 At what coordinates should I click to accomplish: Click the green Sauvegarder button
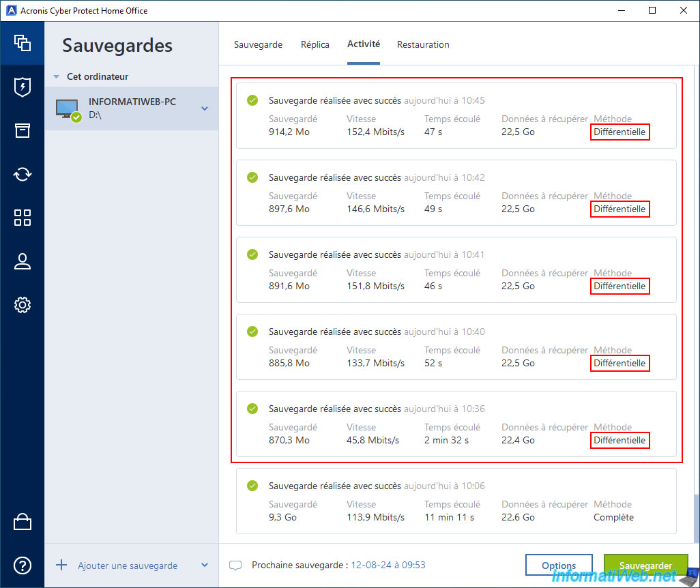tap(645, 565)
